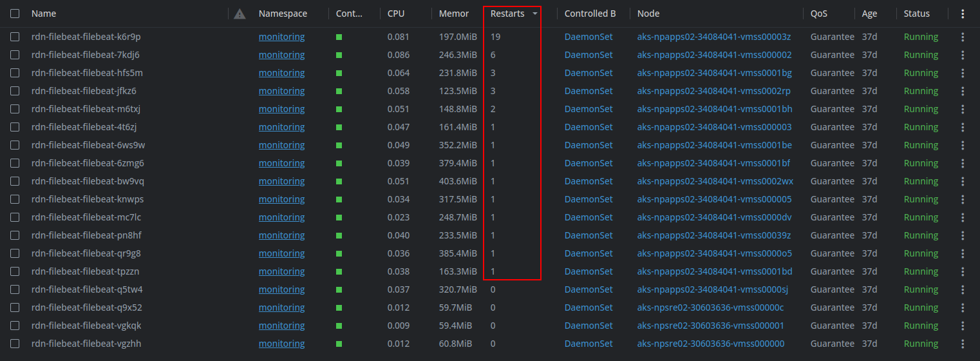This screenshot has width=980, height=361.
Task: Open actions menu for pod mc7lc
Action: [x=963, y=217]
